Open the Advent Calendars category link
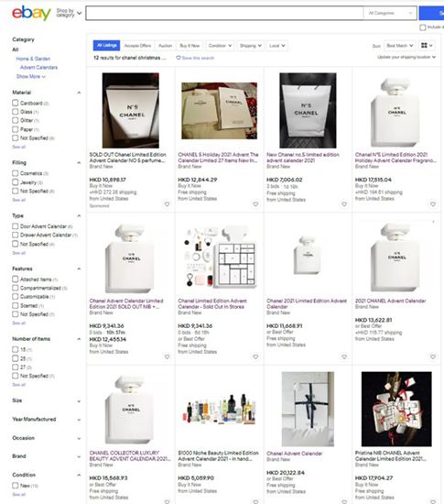 click(x=38, y=67)
